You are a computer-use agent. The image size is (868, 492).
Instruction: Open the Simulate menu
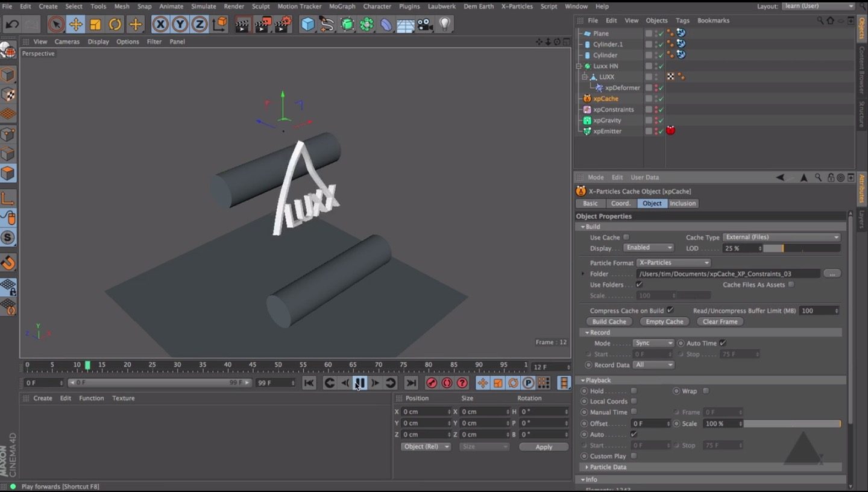click(204, 6)
